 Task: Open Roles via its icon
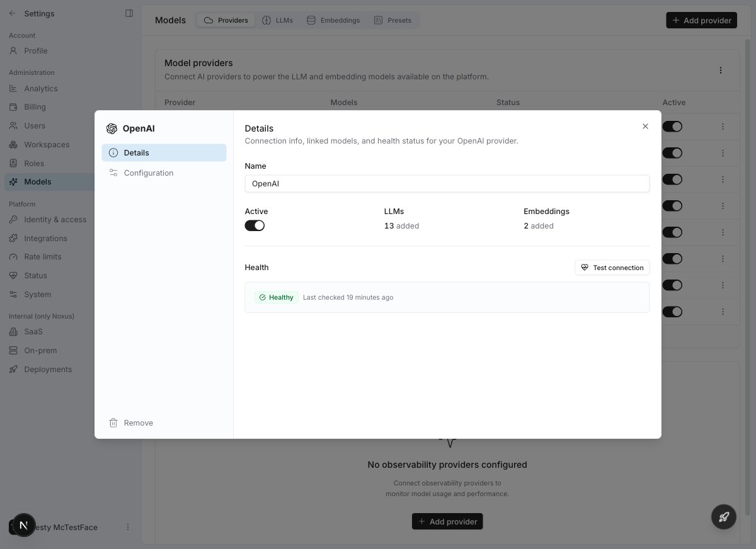[x=13, y=164]
